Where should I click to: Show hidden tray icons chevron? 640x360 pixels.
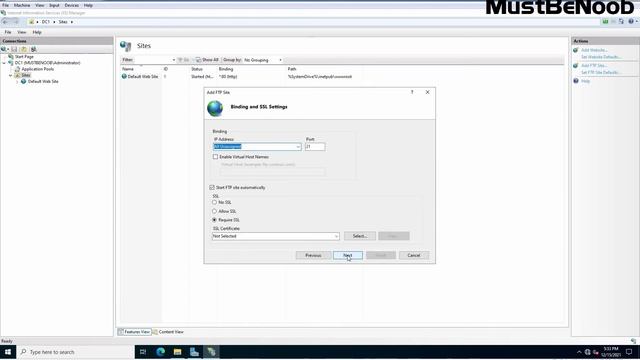coord(579,352)
